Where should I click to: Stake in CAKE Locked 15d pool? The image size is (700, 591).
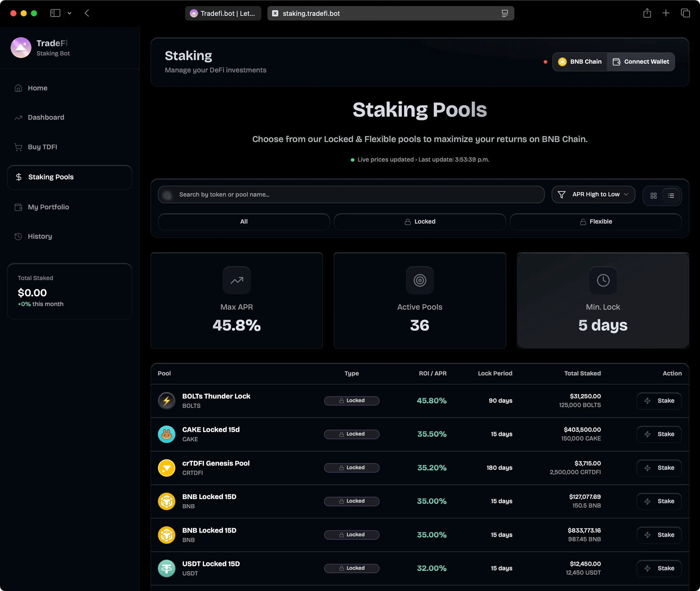tap(659, 434)
